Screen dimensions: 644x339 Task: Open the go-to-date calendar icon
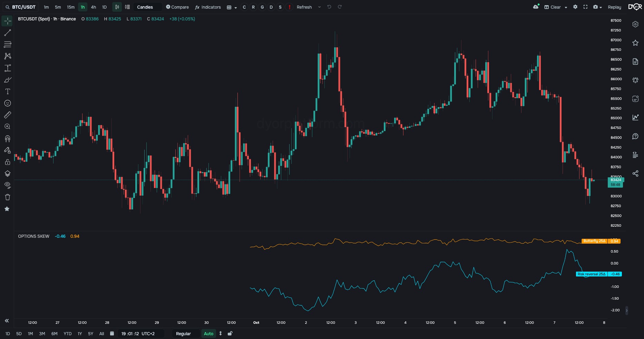tap(112, 333)
